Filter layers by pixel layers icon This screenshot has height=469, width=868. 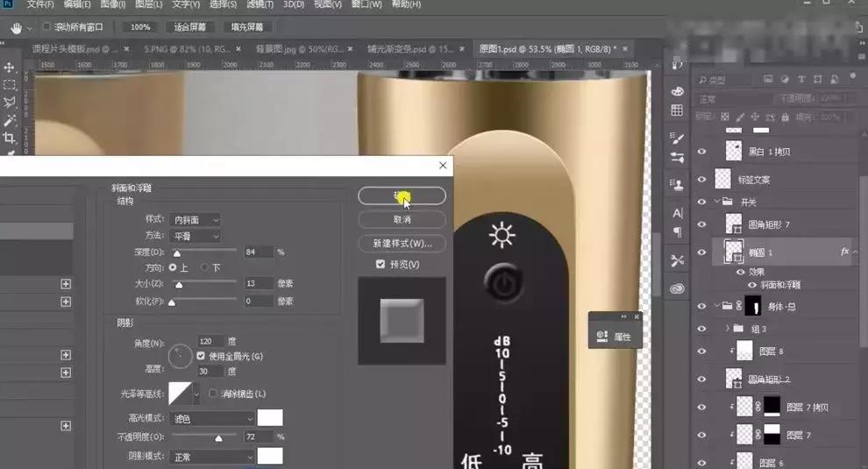[x=768, y=80]
